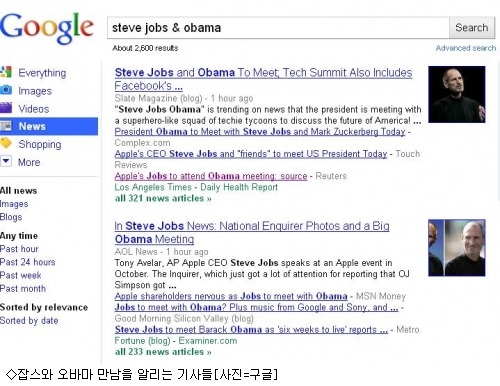The height and width of the screenshot is (386, 500).
Task: Open 'Apple shareholders nervous as Jobs' link
Action: tap(231, 296)
